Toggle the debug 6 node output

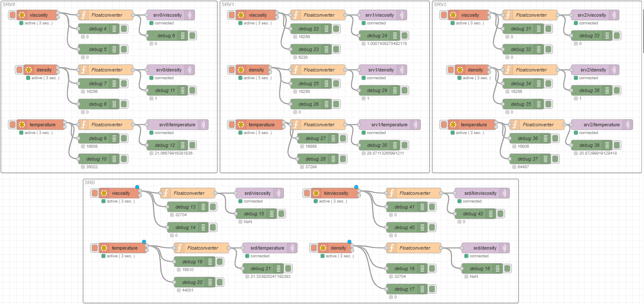[x=192, y=36]
